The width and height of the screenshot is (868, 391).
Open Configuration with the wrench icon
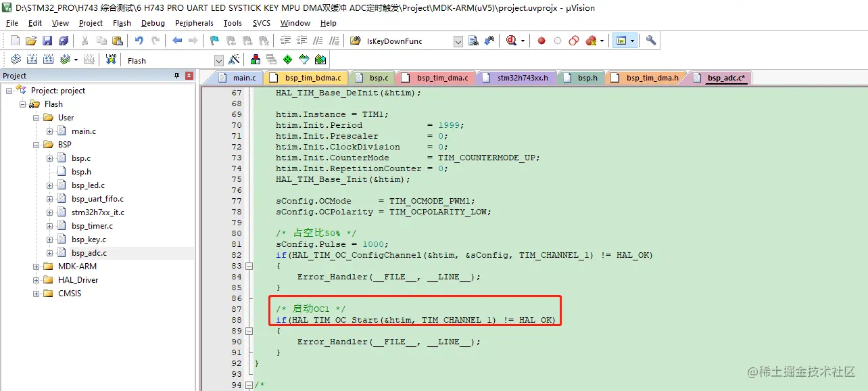point(651,41)
